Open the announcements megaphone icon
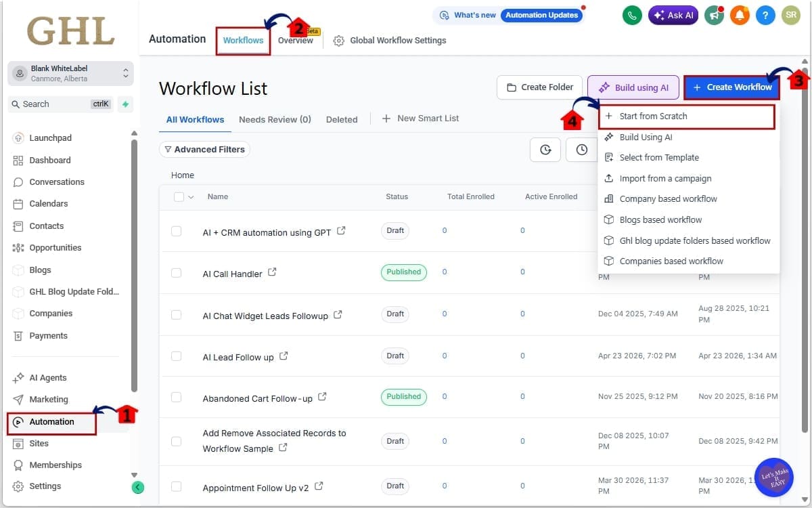 click(x=715, y=14)
